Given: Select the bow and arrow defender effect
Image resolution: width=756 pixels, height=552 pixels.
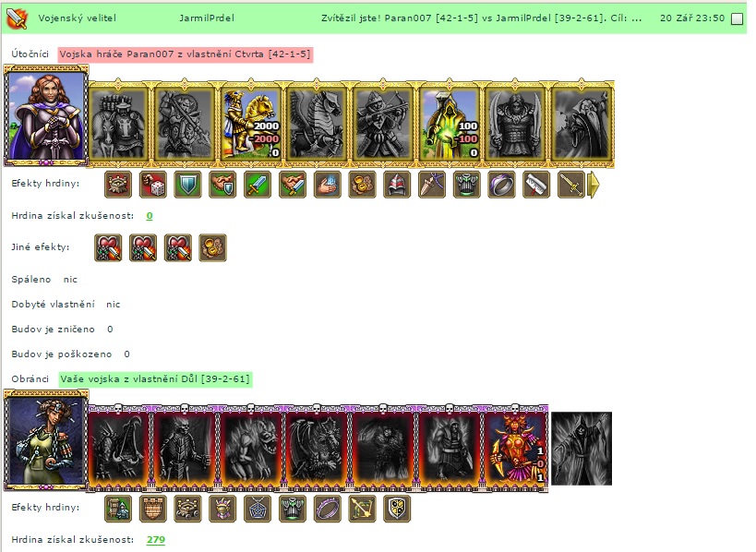Looking at the screenshot, I should click(362, 508).
